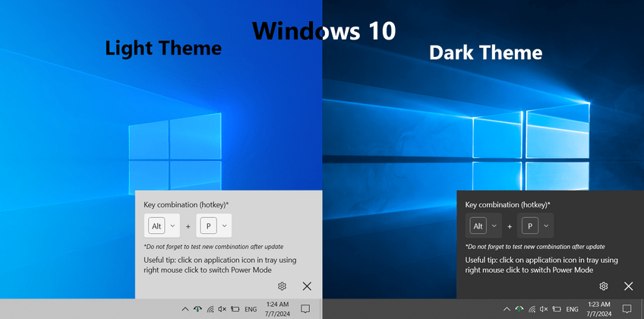
Task: Open clock showing 1:24 AM
Action: tap(278, 309)
